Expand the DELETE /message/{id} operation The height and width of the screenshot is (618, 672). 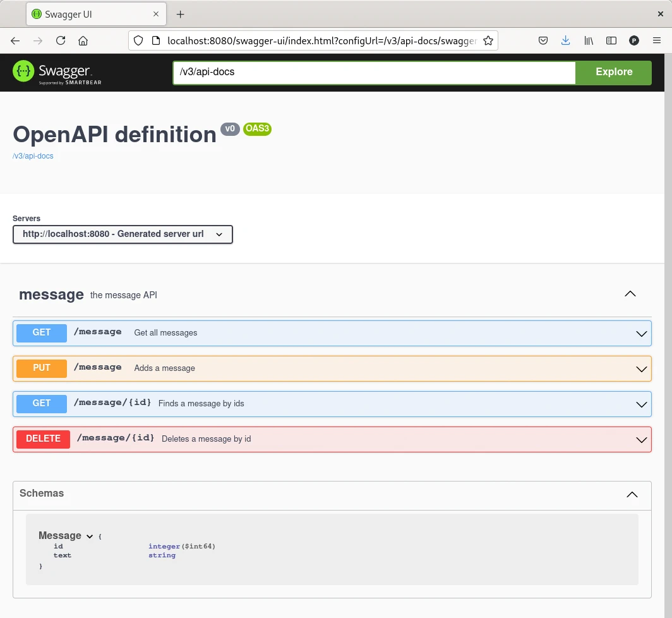[332, 439]
